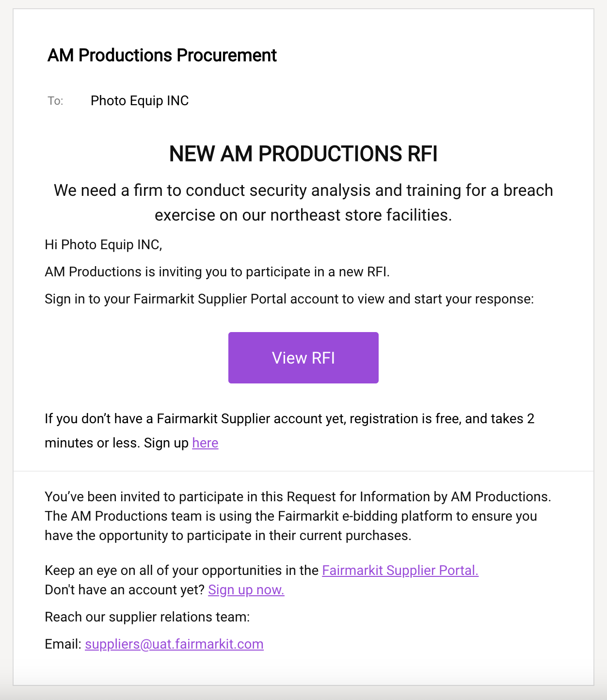Viewport: 607px width, 700px height.
Task: Open the Fairmarkit Supplier Portal link
Action: (x=400, y=571)
